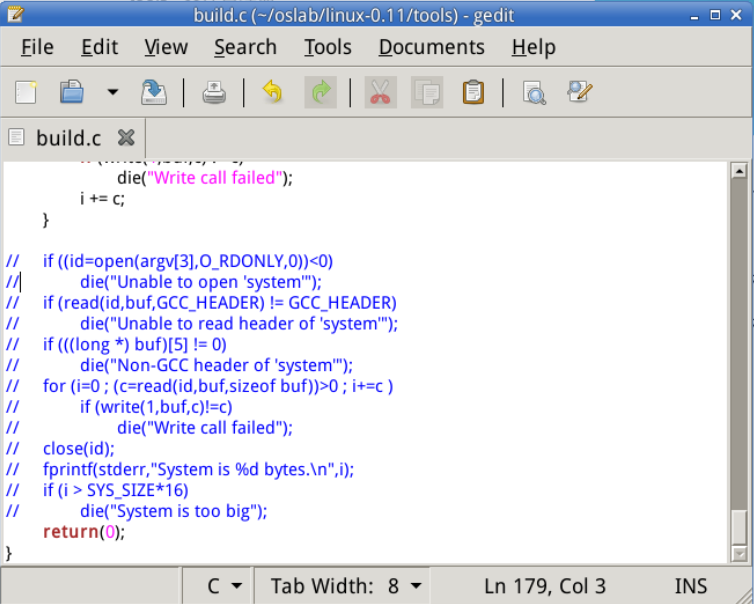Click the commented 'close(id);' line
The image size is (754, 604).
pyautogui.click(x=61, y=449)
